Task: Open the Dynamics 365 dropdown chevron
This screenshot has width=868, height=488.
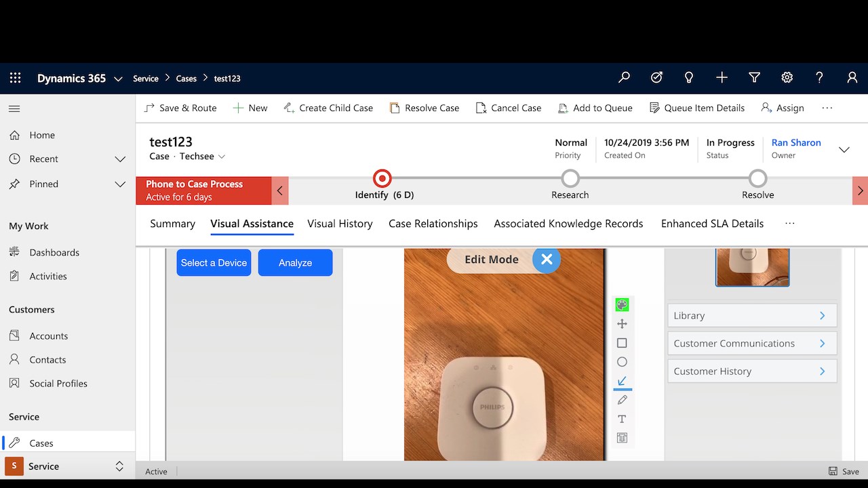Action: [118, 79]
